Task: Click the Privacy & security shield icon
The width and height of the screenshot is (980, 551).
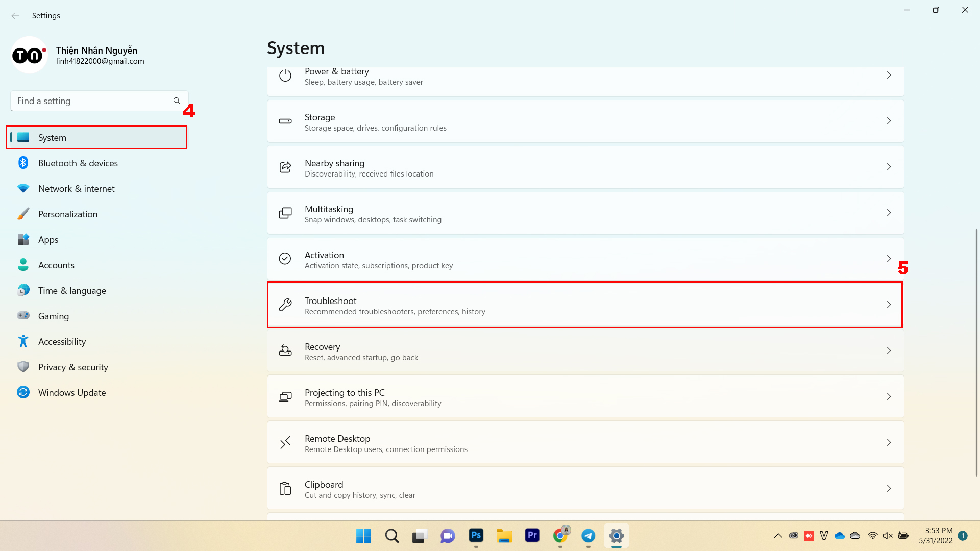Action: (23, 367)
